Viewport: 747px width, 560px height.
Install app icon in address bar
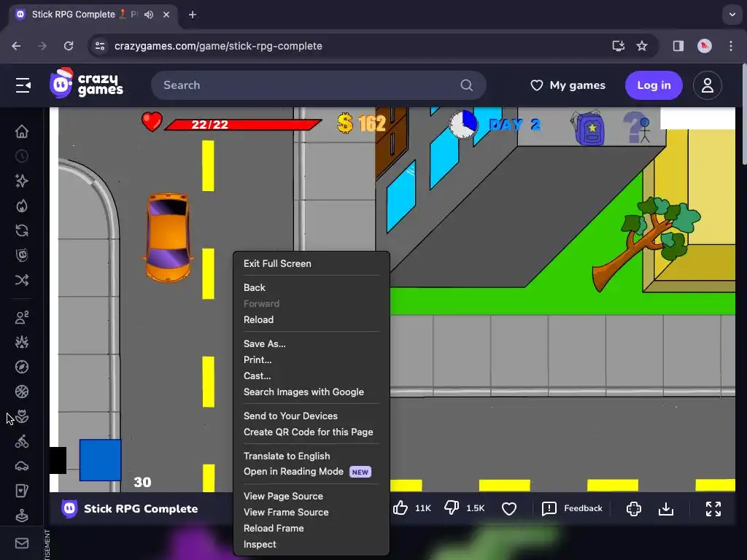[619, 46]
